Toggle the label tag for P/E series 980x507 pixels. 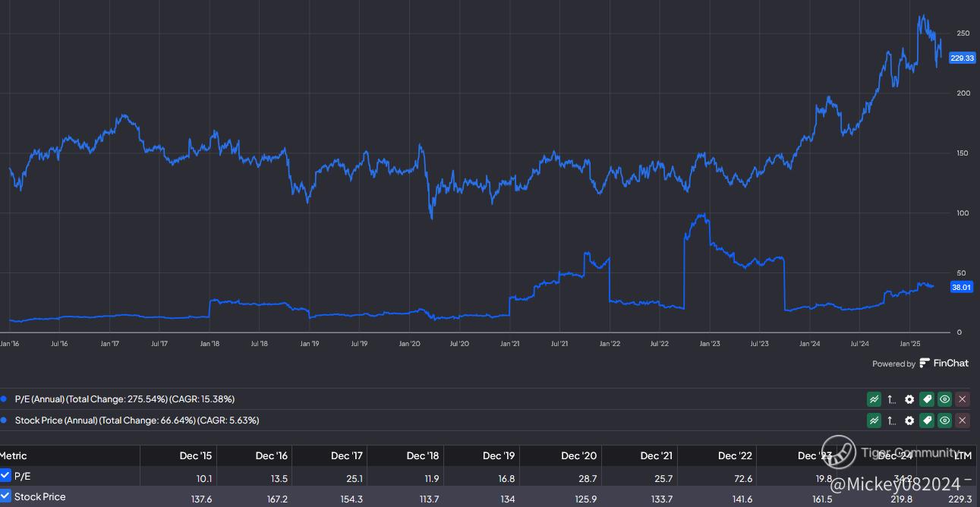(926, 399)
